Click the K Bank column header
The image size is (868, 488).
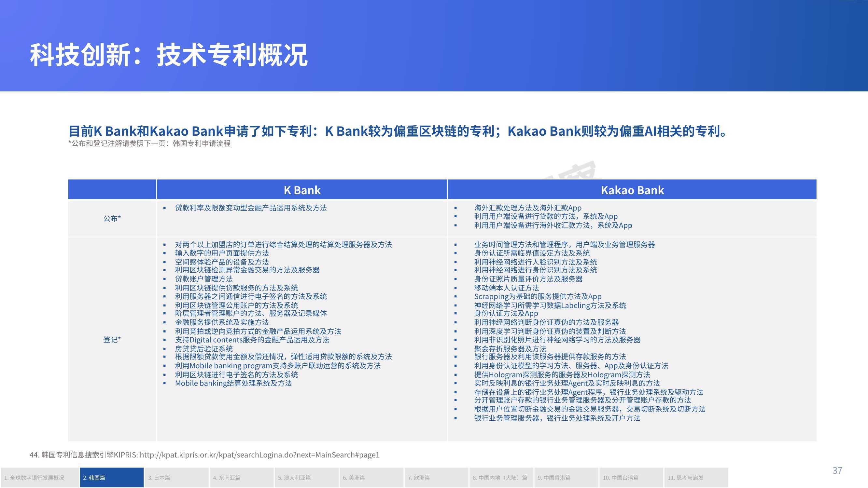pos(302,190)
